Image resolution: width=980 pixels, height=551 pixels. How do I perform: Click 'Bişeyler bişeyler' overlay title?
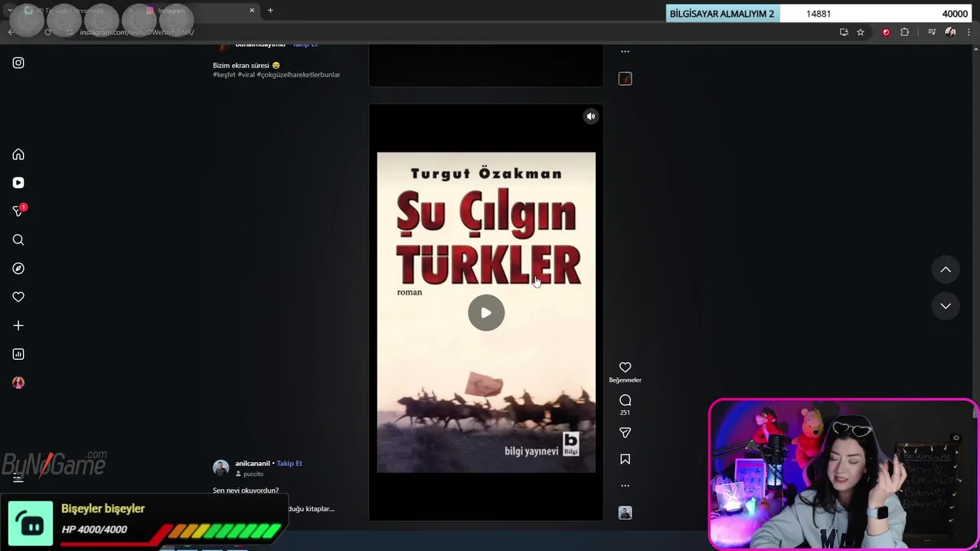pyautogui.click(x=103, y=509)
